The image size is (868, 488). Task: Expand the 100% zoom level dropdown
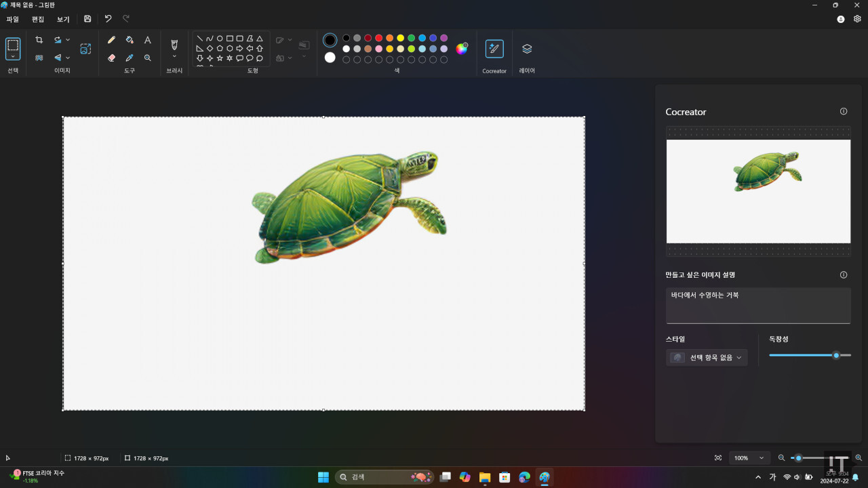pos(749,458)
